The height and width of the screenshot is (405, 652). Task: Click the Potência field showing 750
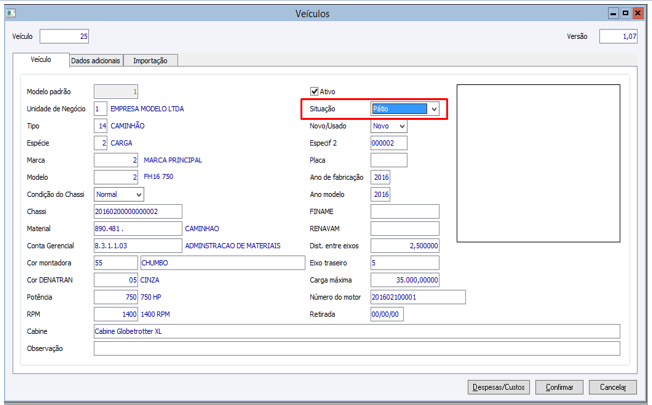coord(116,297)
